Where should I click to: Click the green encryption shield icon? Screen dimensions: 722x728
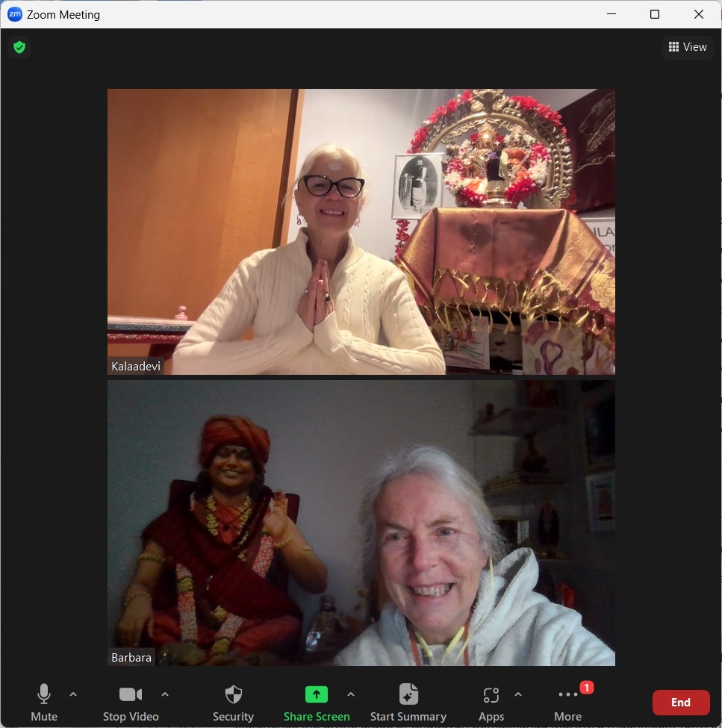click(x=19, y=47)
